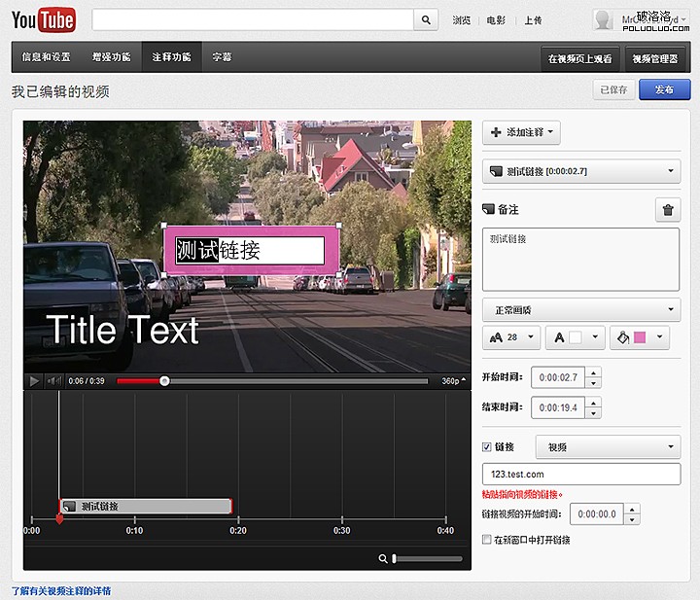The width and height of the screenshot is (700, 600).
Task: Click the blue 发布 button
Action: tap(665, 89)
